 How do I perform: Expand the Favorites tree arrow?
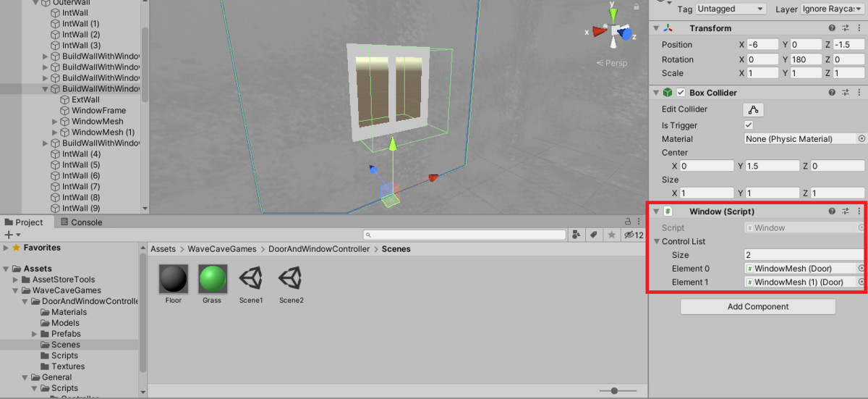click(x=7, y=248)
